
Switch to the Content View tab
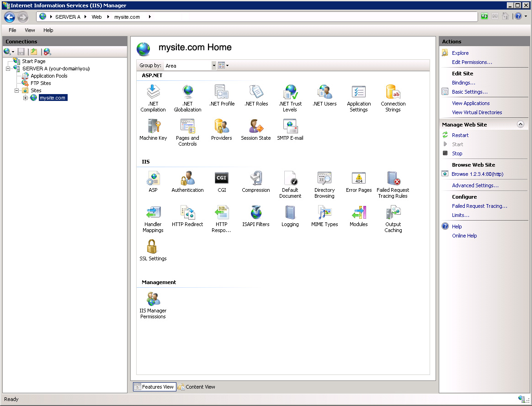pos(197,387)
